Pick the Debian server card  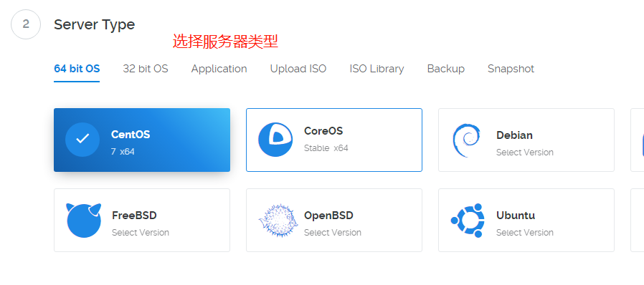(526, 140)
